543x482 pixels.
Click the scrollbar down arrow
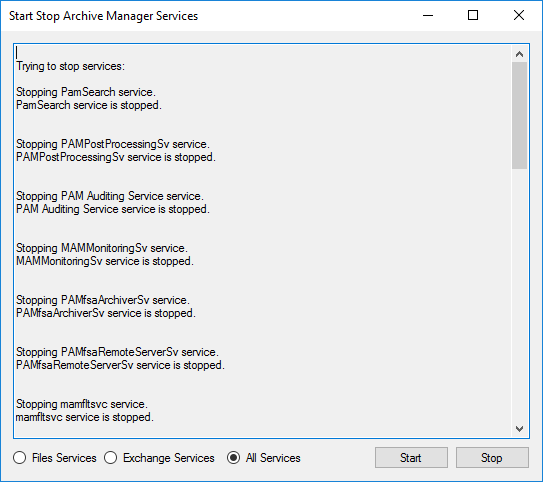coord(519,429)
